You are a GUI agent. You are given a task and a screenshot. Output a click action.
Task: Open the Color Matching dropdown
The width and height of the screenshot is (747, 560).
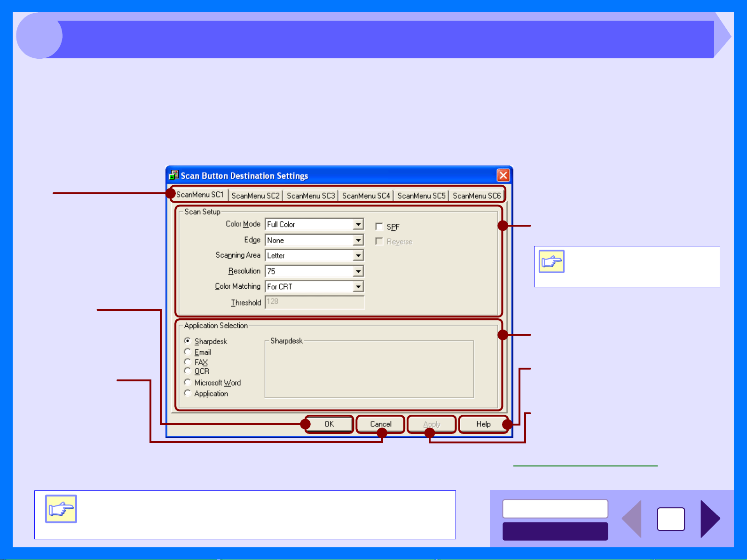point(358,286)
